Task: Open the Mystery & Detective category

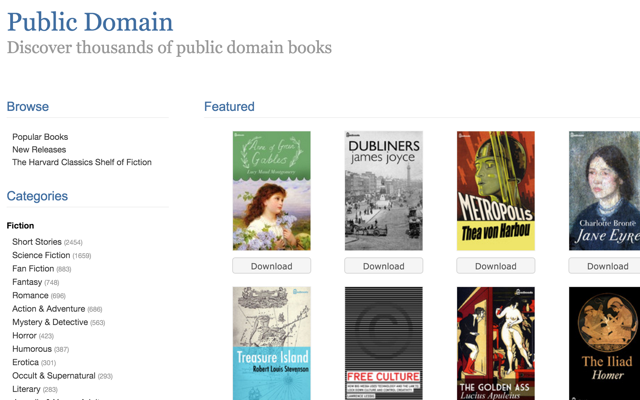Action: pos(50,322)
